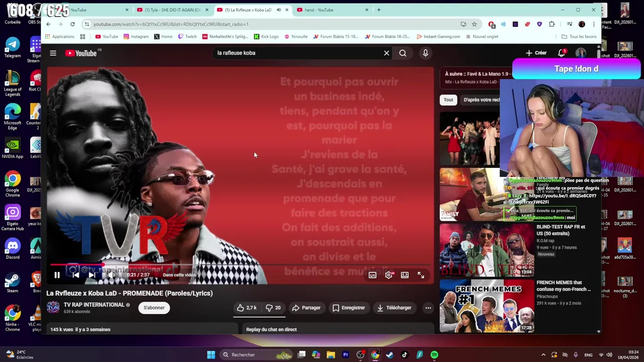
Task: Open the 'Tous les favoris' folder
Action: [579, 37]
